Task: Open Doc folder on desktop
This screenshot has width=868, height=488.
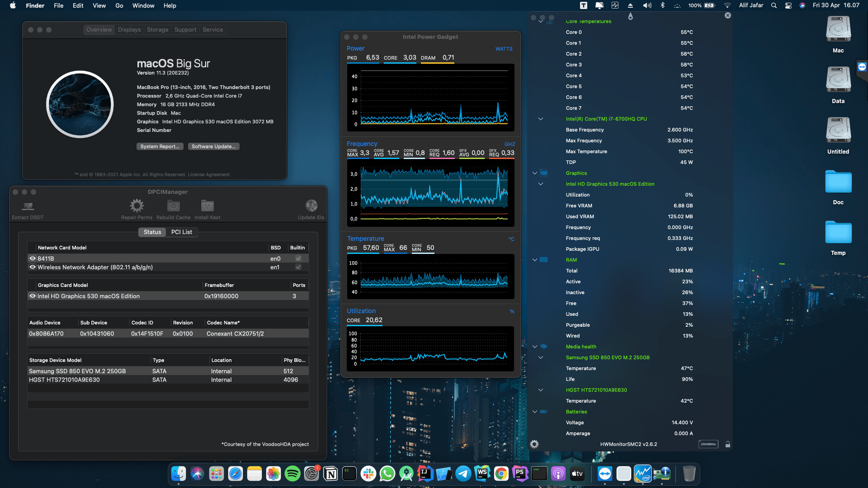Action: pyautogui.click(x=838, y=182)
